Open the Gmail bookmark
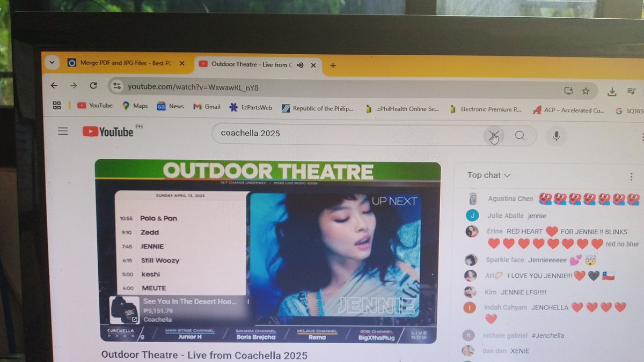The image size is (644, 362). (207, 107)
